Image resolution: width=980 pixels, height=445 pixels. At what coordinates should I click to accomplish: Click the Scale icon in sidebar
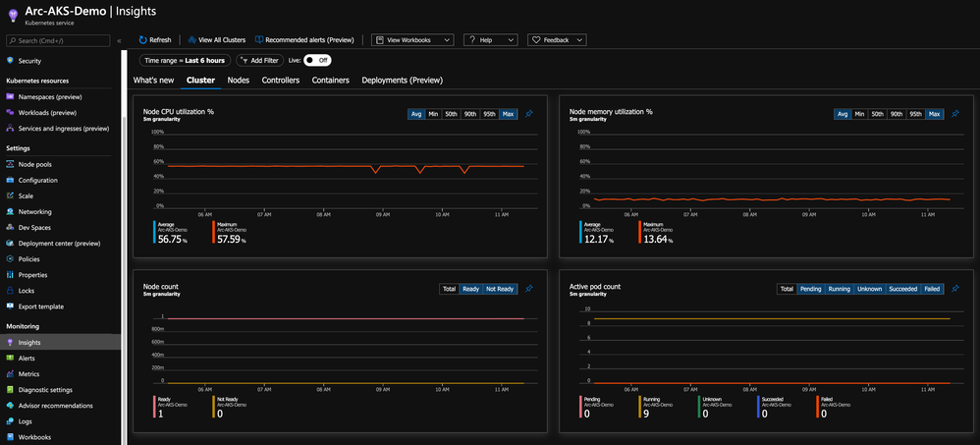[10, 195]
